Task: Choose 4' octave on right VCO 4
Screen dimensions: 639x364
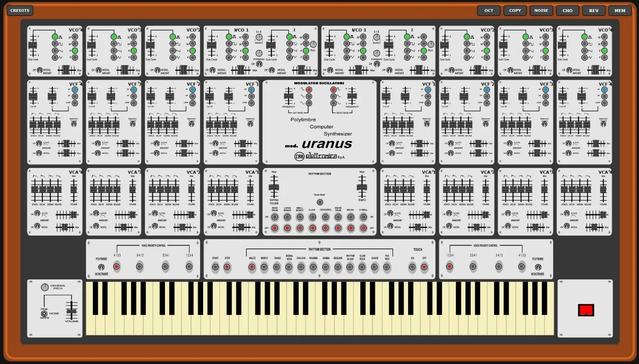Action: pyautogui.click(x=604, y=57)
